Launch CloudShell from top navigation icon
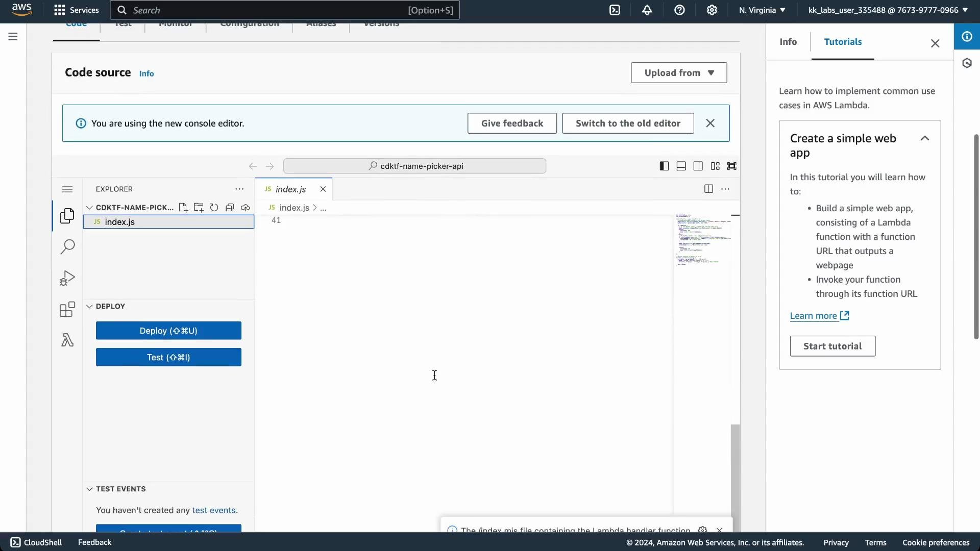 click(x=615, y=10)
